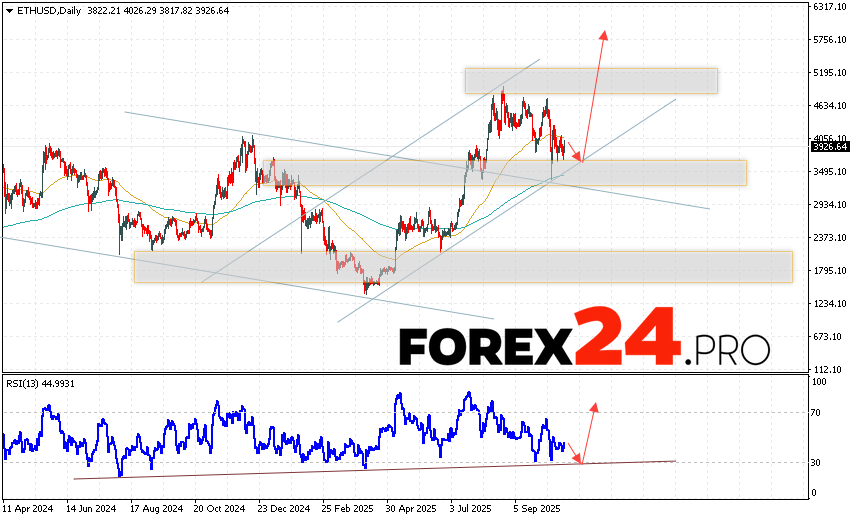Click the 1234.10 price axis label
Viewport: 854px width, 520px height.
point(828,303)
